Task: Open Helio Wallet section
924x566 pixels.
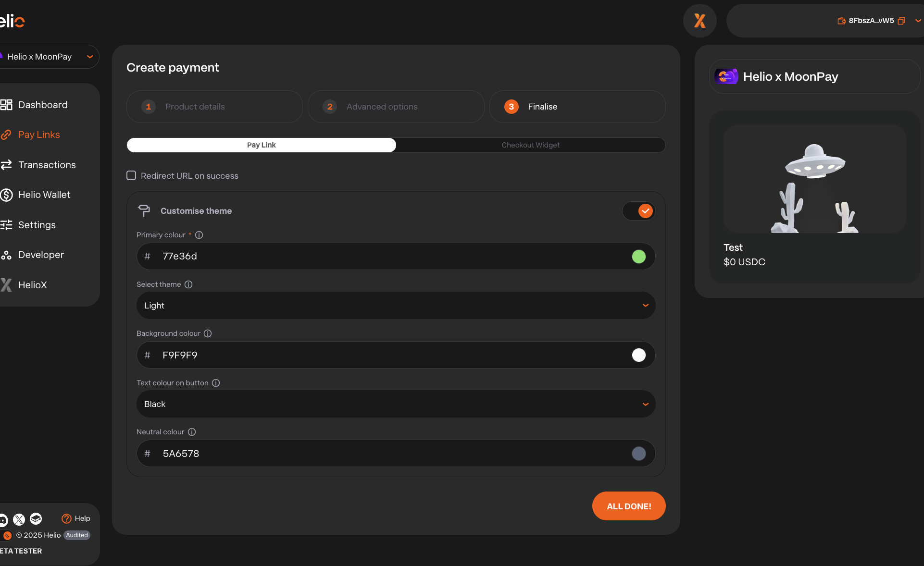Action: (44, 195)
